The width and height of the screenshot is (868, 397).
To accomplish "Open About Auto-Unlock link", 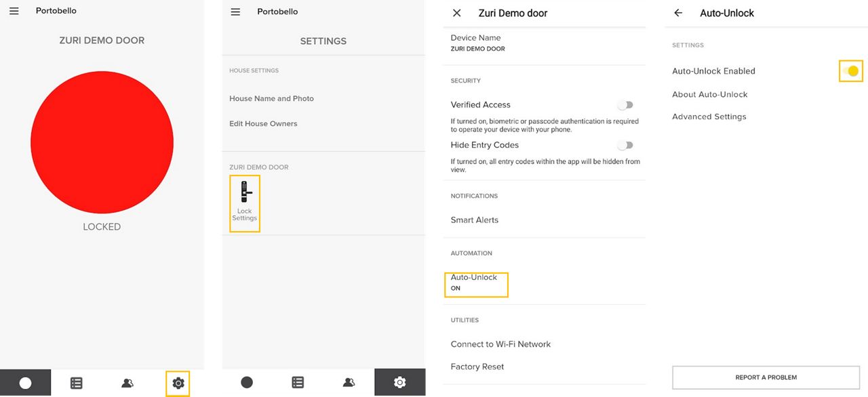I will (x=709, y=94).
